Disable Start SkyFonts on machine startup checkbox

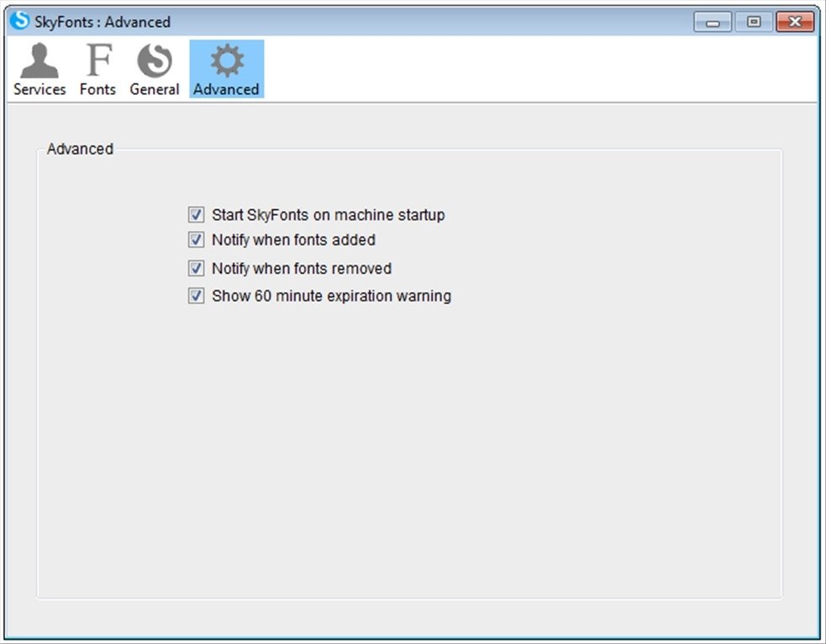click(196, 215)
